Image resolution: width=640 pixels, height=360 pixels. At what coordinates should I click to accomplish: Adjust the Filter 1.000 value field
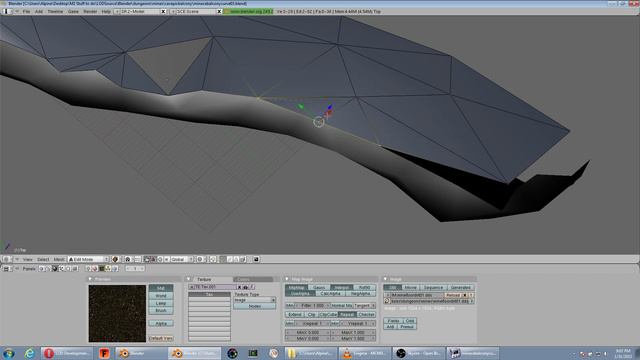coord(313,305)
